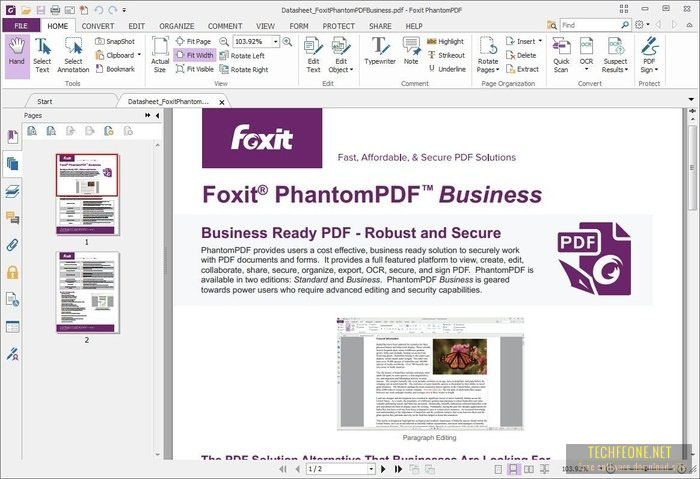This screenshot has width=700, height=479.
Task: Switch the view to Fit Page
Action: pos(193,42)
